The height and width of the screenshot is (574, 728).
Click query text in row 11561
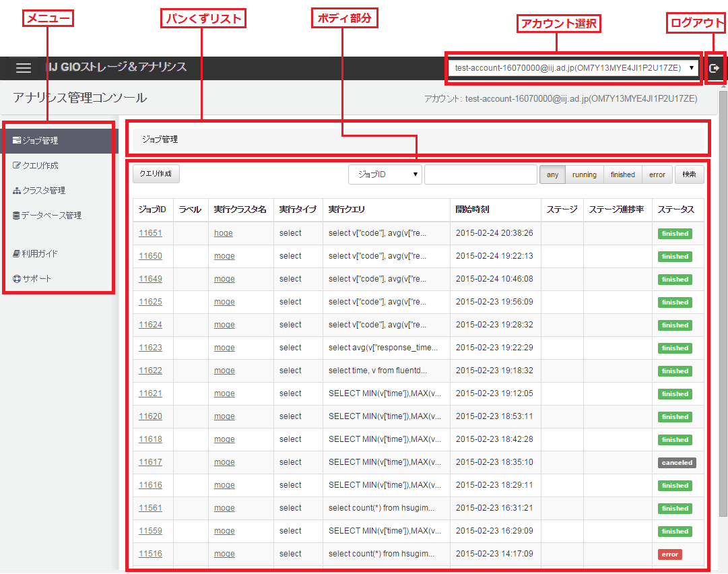[x=381, y=508]
